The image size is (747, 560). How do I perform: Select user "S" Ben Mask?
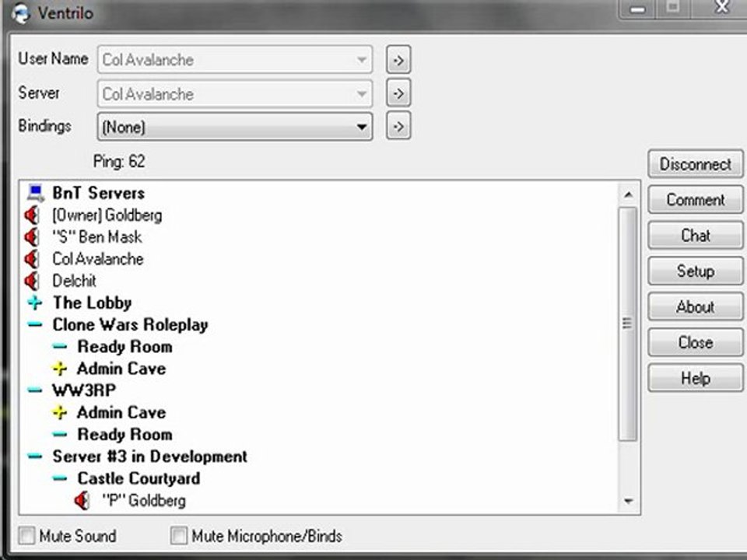pyautogui.click(x=97, y=237)
